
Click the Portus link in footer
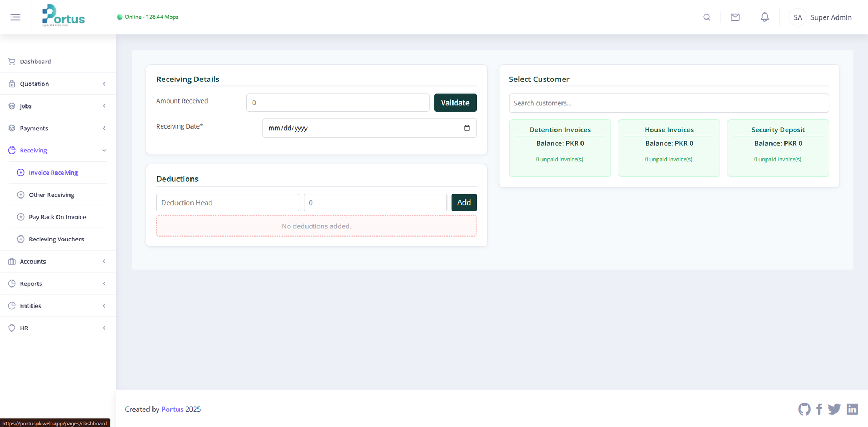[x=172, y=410]
